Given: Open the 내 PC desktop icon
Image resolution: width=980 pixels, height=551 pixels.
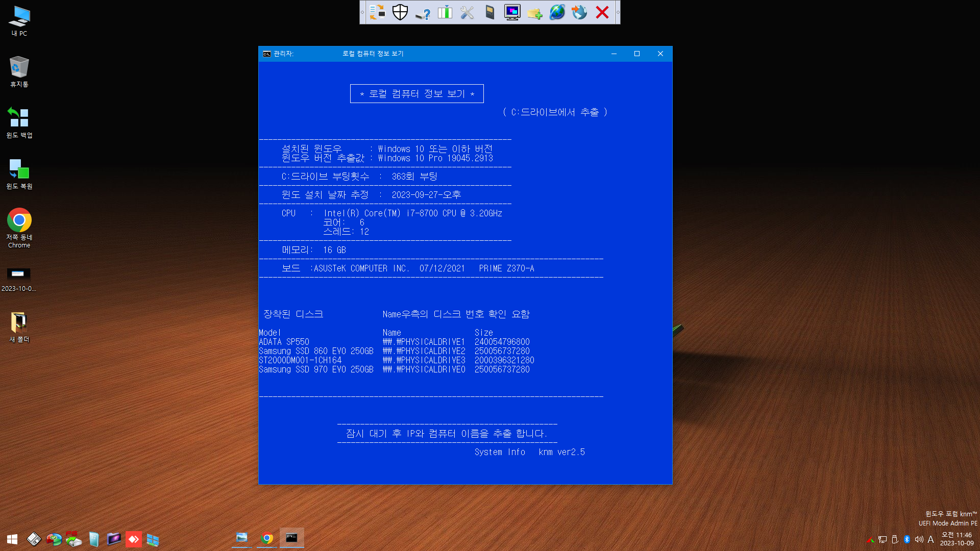Looking at the screenshot, I should pos(19,21).
